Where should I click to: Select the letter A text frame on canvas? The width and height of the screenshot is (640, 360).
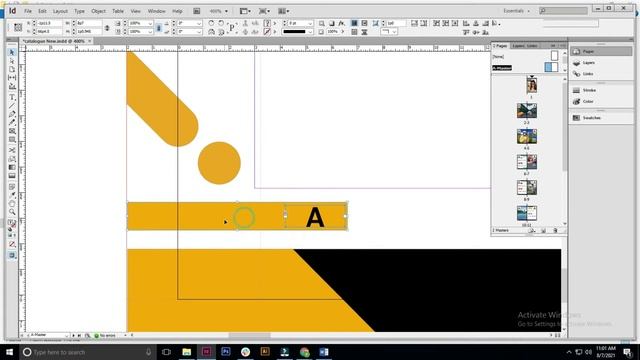(x=316, y=216)
